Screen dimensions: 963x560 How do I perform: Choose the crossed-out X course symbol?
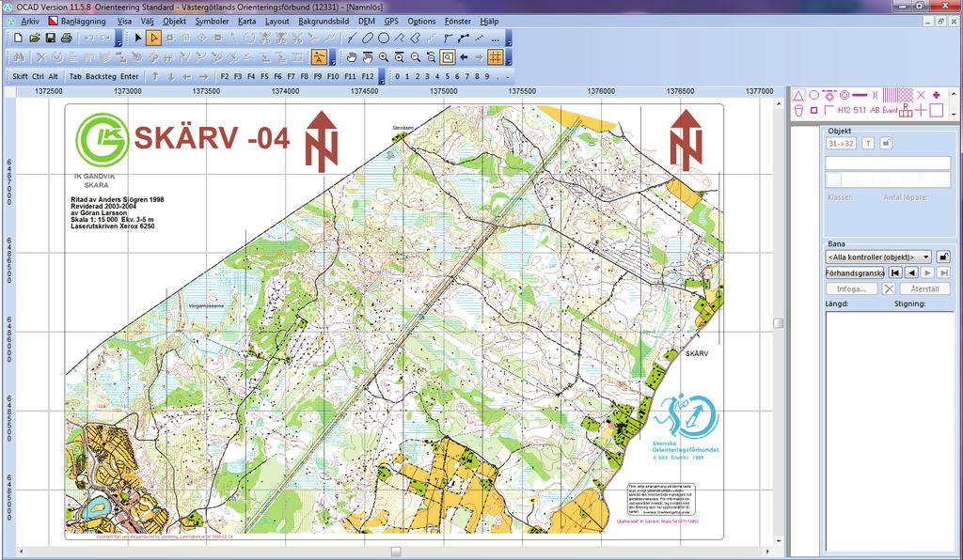tap(921, 95)
